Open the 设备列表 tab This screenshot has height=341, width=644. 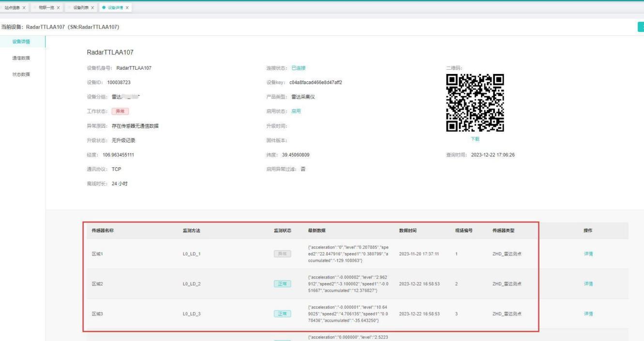[80, 8]
